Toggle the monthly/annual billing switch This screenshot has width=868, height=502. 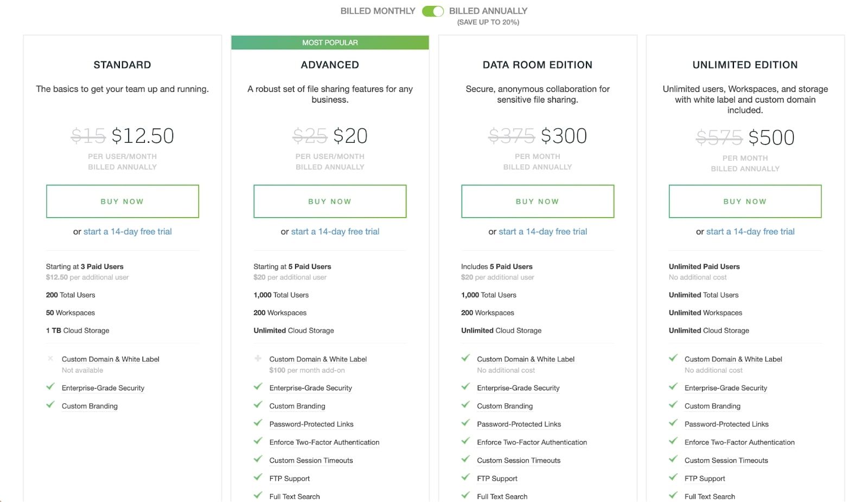pyautogui.click(x=433, y=11)
